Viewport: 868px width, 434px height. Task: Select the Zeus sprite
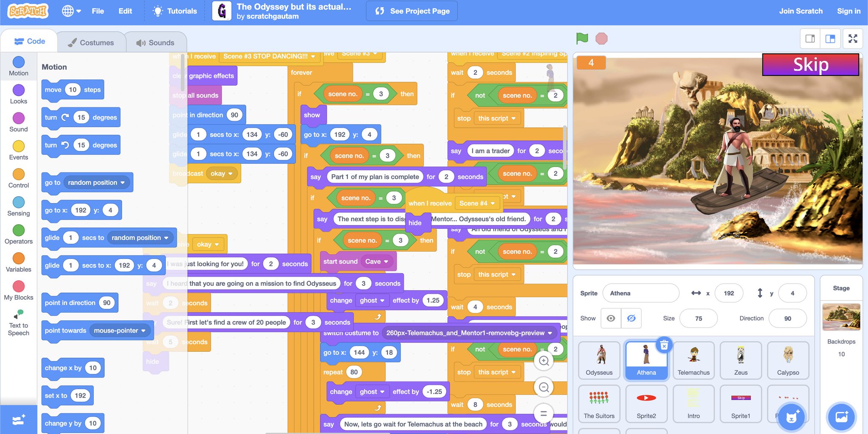(x=740, y=360)
